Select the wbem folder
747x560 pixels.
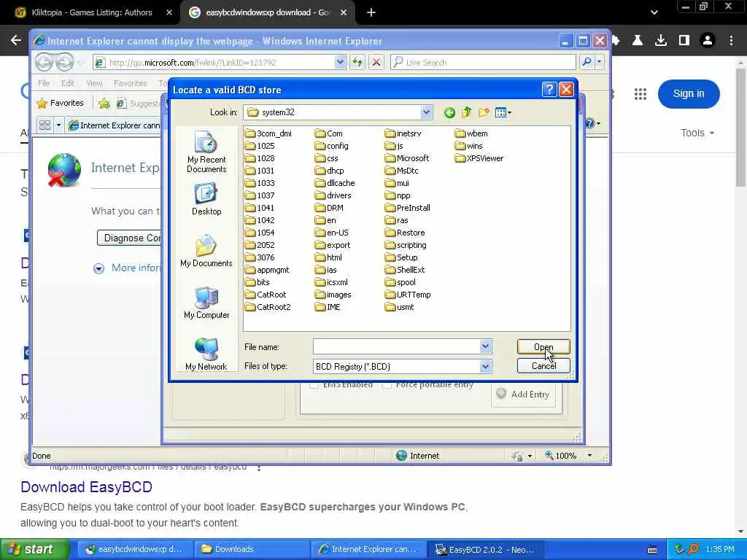click(x=471, y=133)
